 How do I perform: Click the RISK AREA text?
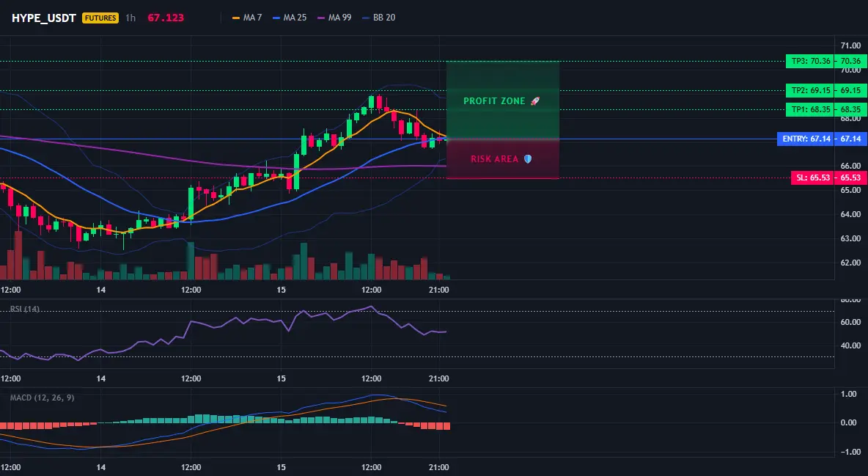pos(494,159)
